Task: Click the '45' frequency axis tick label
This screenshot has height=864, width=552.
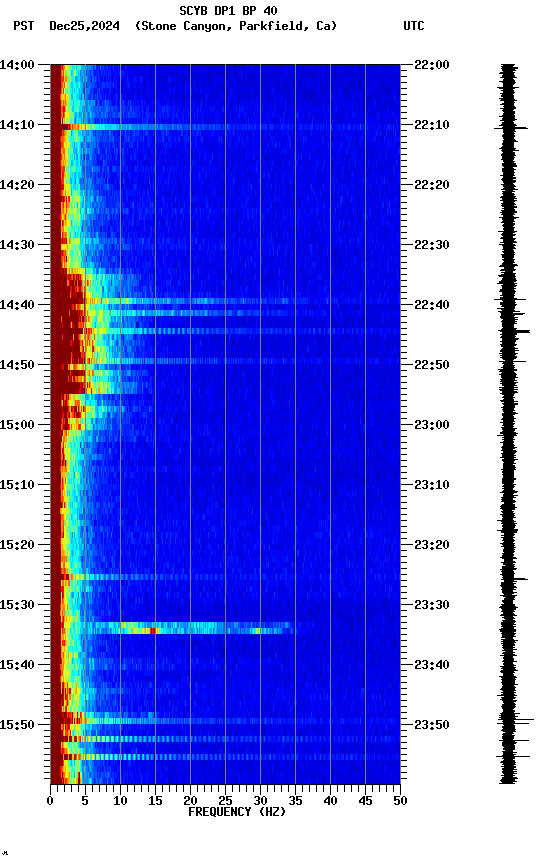Action: [x=365, y=801]
